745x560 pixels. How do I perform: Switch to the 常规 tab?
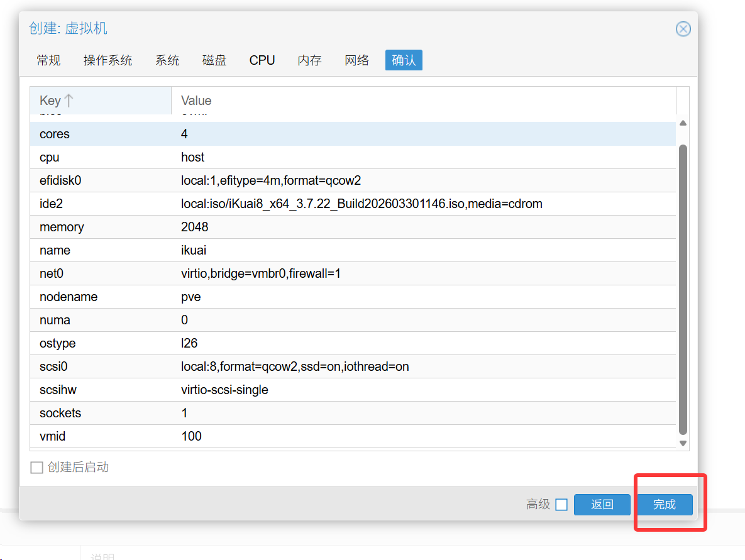coord(48,60)
